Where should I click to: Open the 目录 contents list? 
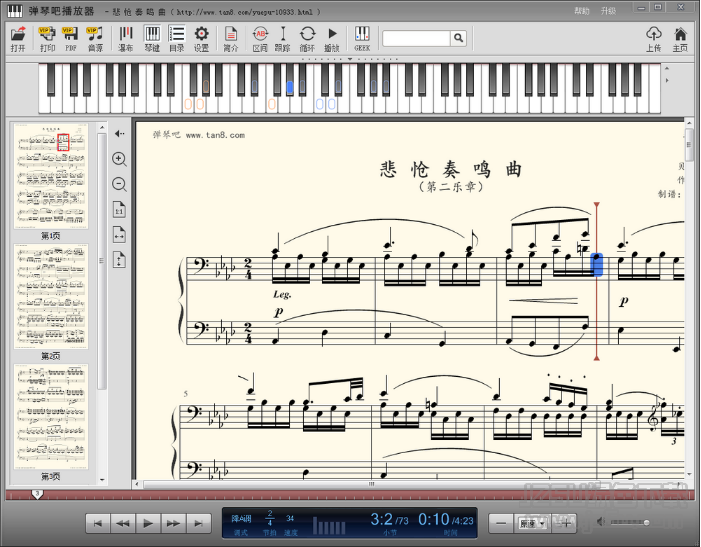[x=177, y=38]
